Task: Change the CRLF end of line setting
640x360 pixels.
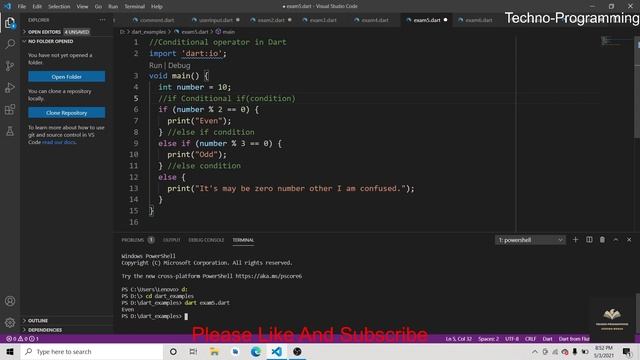Action: [x=530, y=339]
